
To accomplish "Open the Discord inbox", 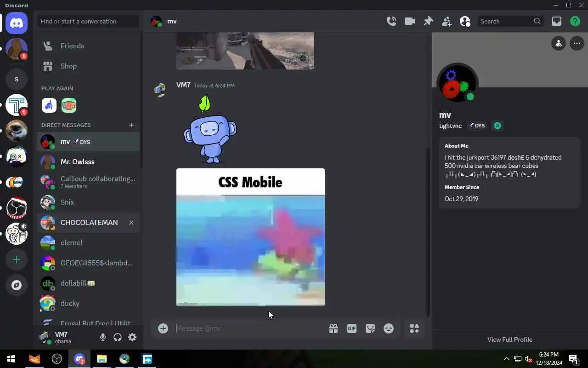I will 557,21.
